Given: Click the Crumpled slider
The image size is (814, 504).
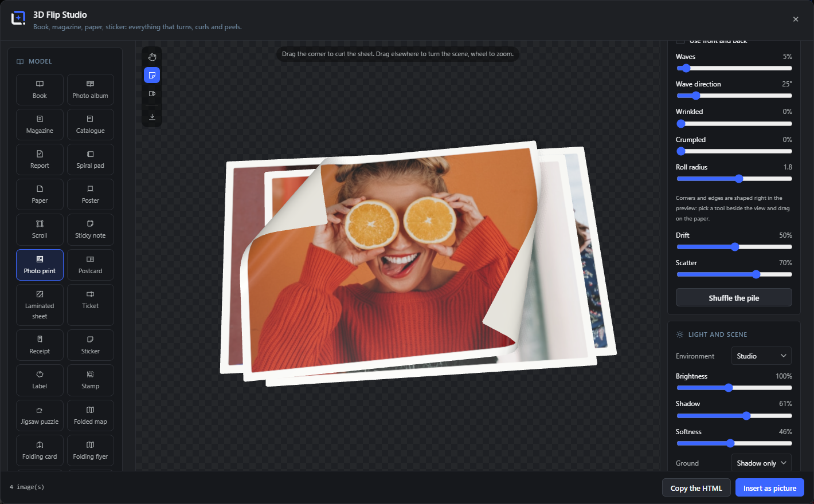Looking at the screenshot, I should [x=734, y=151].
